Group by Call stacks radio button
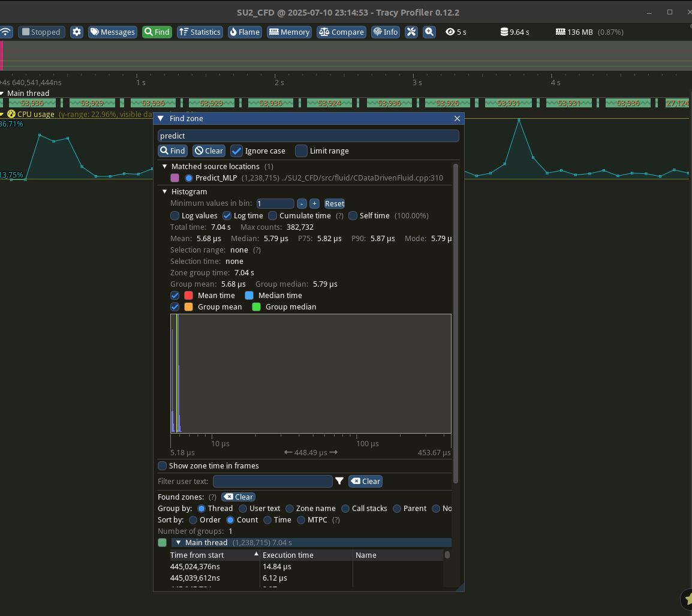This screenshot has height=616, width=692. click(x=345, y=509)
